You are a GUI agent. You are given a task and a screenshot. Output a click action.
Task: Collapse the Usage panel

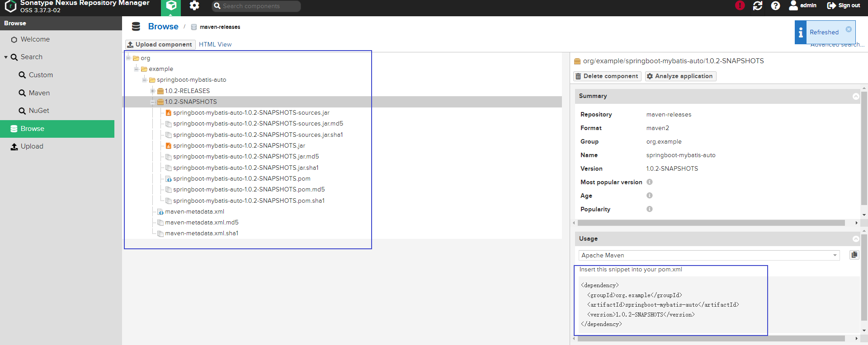point(856,239)
